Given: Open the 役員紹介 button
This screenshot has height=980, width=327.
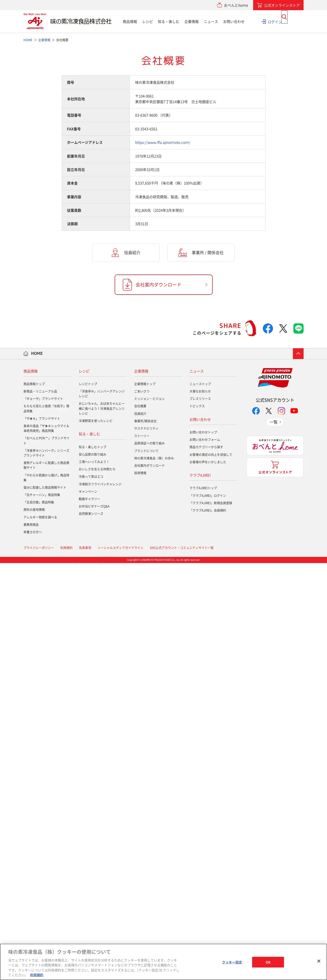Looking at the screenshot, I should pos(126,253).
